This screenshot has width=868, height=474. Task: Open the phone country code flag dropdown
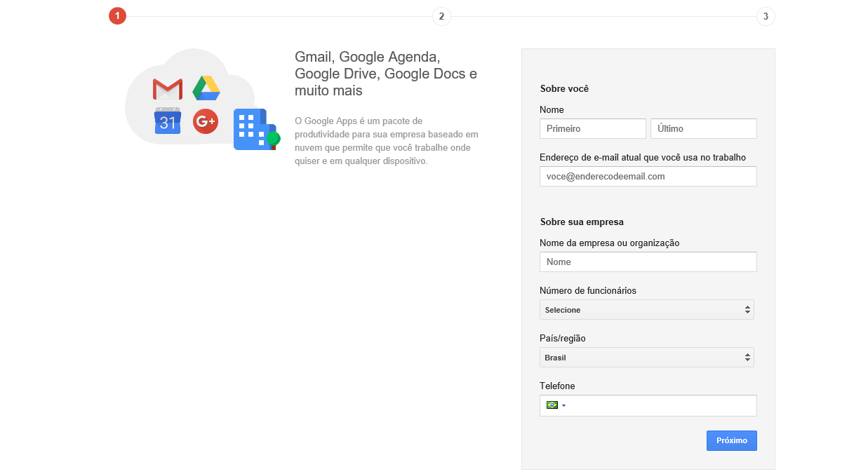tap(556, 405)
